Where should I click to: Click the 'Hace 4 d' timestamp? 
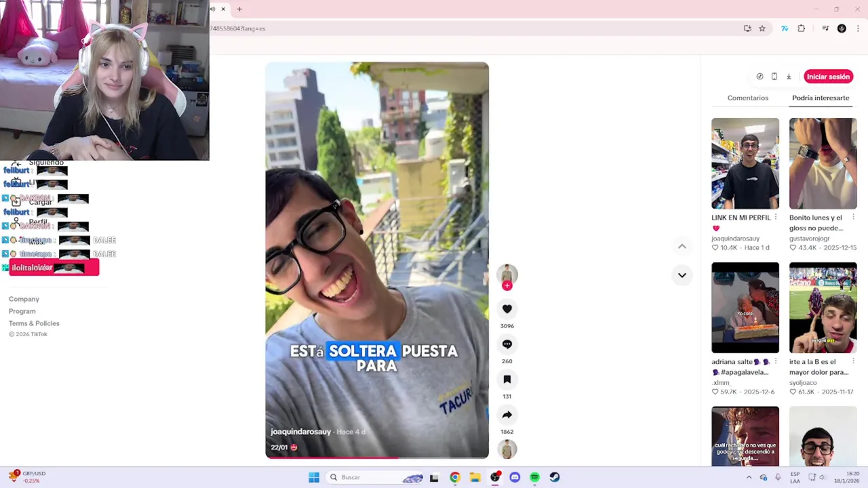click(x=351, y=432)
